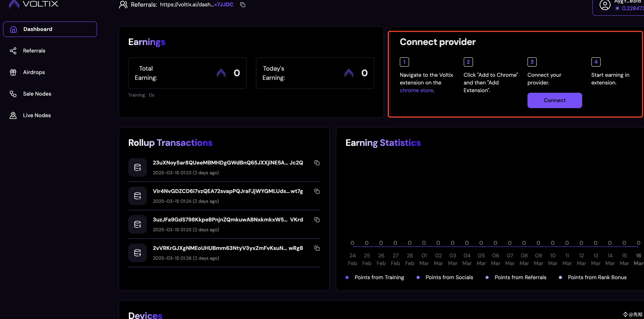Click the share icon next to Referrals

click(x=13, y=50)
